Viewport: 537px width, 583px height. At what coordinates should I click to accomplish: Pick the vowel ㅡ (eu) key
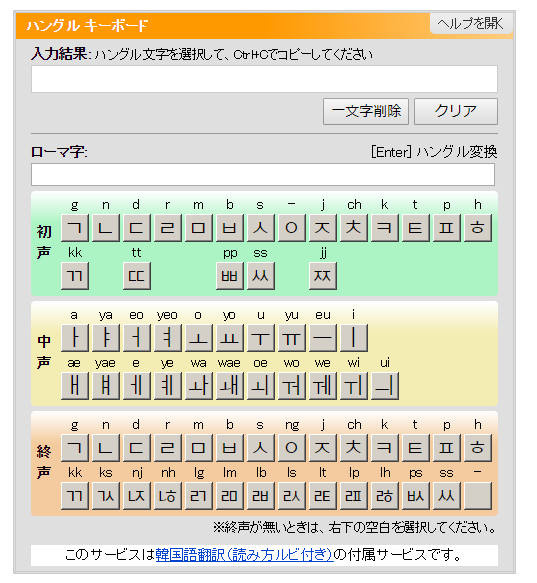pos(323,338)
